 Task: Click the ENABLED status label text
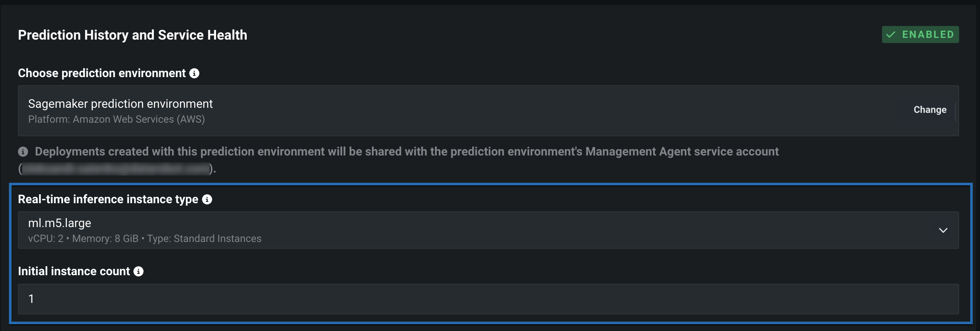click(928, 35)
